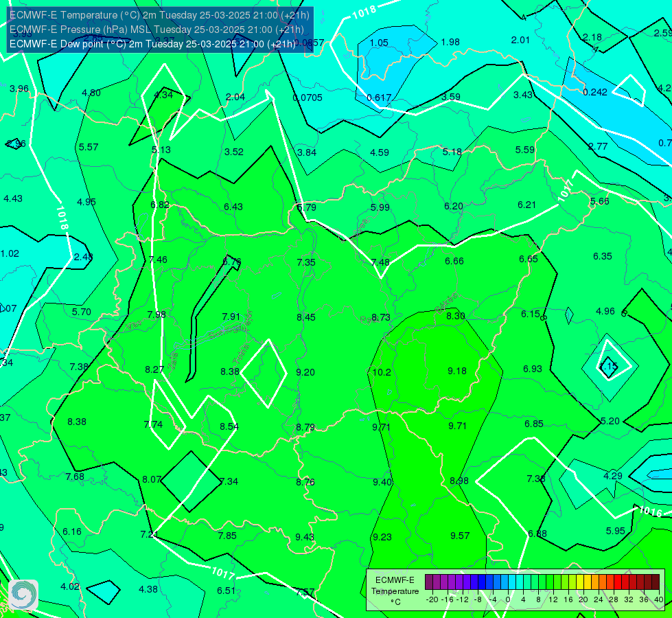The height and width of the screenshot is (618, 672).
Task: Click the 1016 isobar label
Action: (x=651, y=511)
